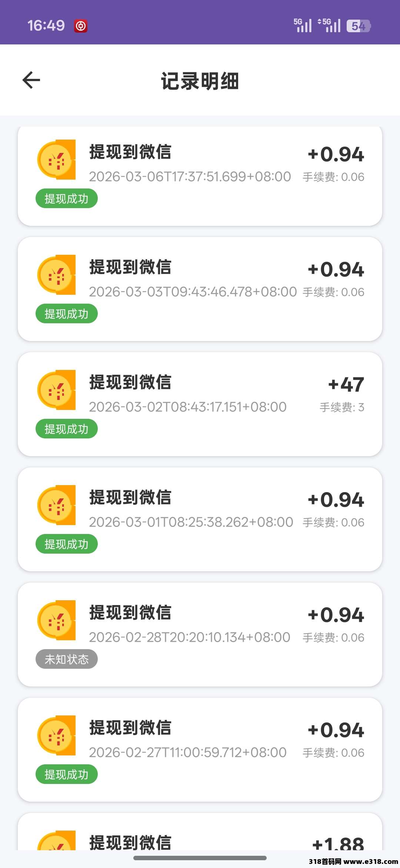400x868 pixels.
Task: Tap the gray 未知状态 status badge
Action: click(x=67, y=659)
